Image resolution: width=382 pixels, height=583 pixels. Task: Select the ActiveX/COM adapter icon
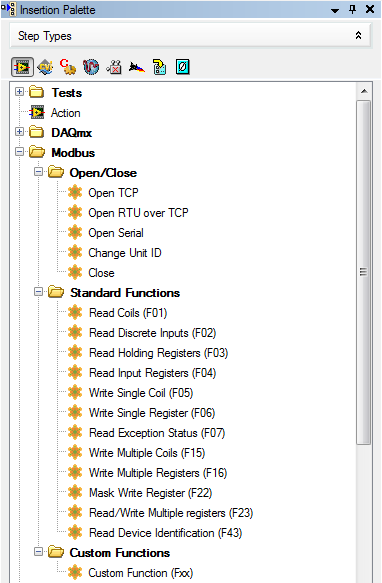point(114,67)
